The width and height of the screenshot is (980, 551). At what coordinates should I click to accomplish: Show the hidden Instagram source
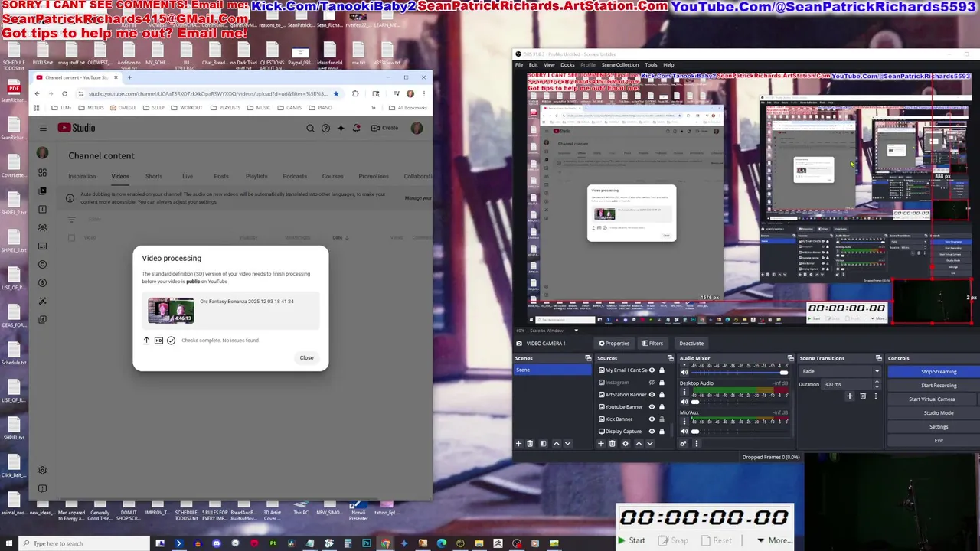click(652, 383)
